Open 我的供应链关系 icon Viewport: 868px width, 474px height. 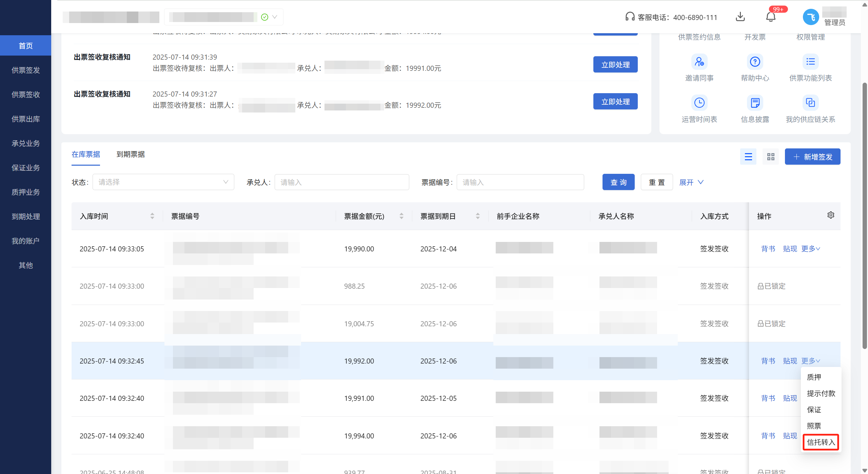pyautogui.click(x=810, y=103)
